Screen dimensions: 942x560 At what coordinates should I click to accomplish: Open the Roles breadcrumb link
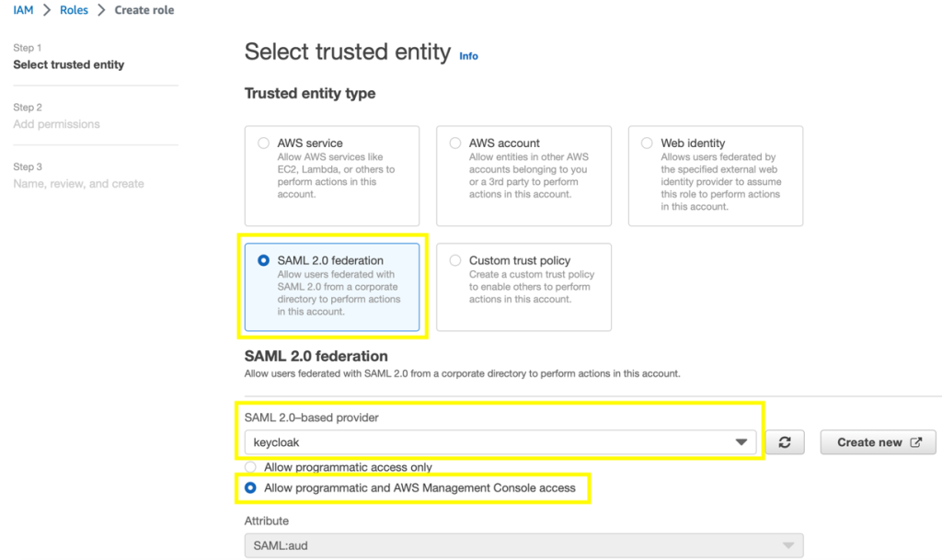point(75,10)
